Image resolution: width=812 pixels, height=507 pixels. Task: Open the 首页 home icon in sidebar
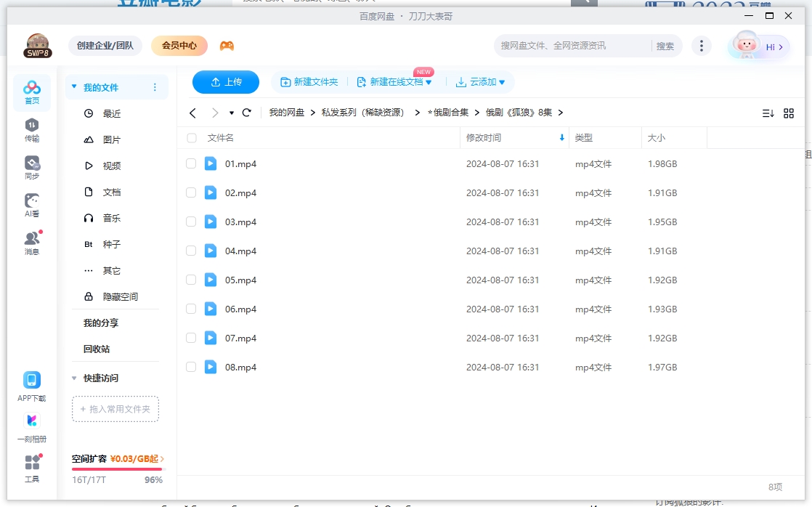coord(31,93)
